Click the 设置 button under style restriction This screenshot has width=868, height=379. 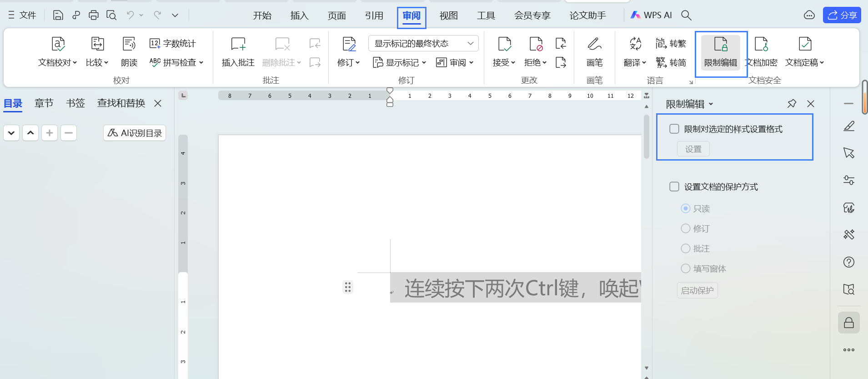[693, 149]
